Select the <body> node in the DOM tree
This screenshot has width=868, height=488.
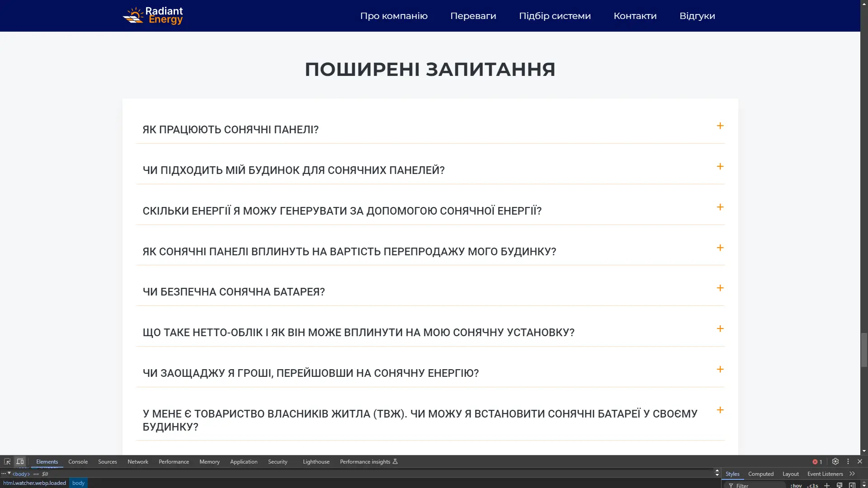(21, 474)
